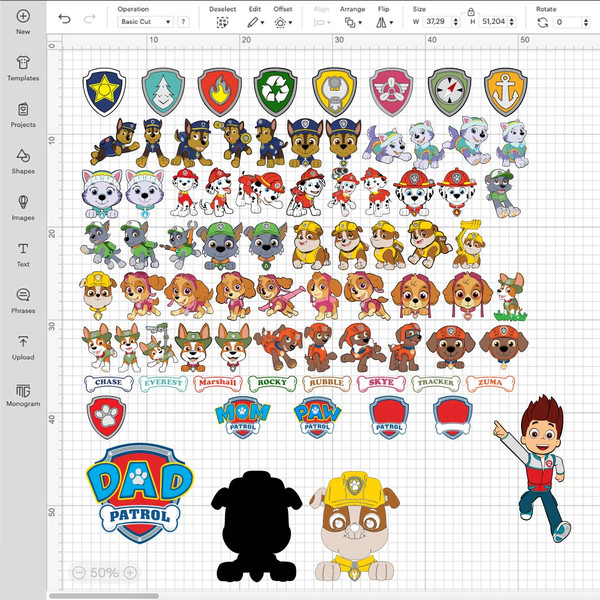Select the red paw print shield
This screenshot has height=600, width=600.
point(106,417)
